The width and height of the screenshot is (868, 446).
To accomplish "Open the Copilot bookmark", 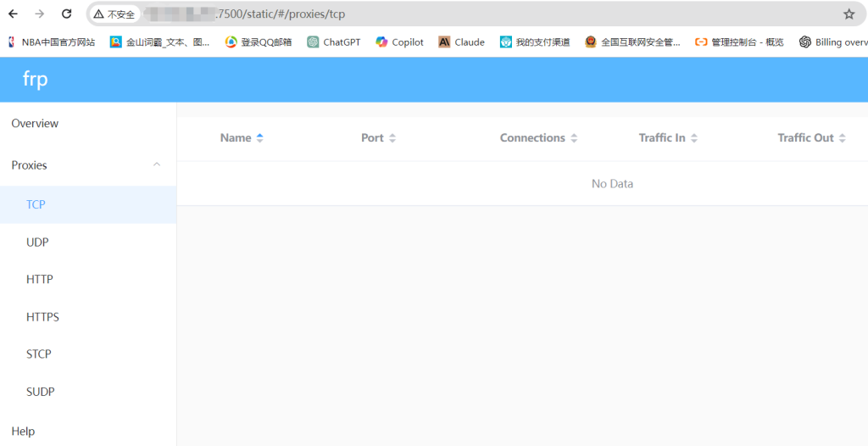I will pos(400,42).
